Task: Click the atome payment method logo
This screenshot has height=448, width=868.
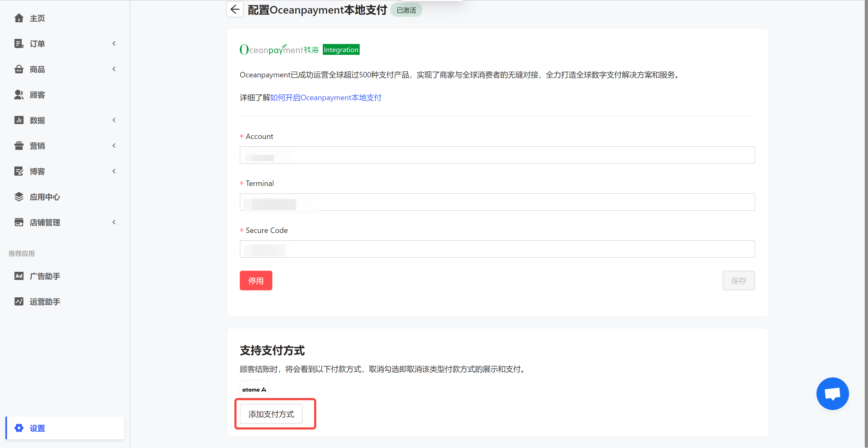Action: [x=254, y=390]
